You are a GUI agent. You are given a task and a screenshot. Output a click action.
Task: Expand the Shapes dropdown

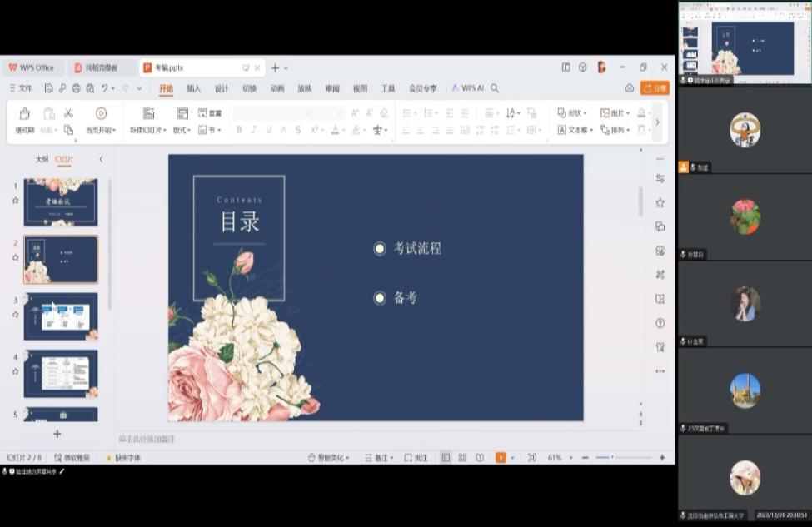(573, 113)
